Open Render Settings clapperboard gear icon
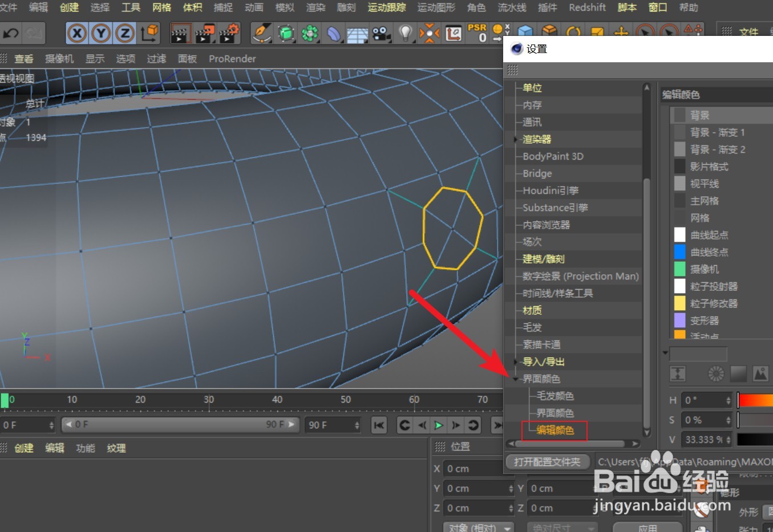The image size is (773, 532). [x=229, y=34]
